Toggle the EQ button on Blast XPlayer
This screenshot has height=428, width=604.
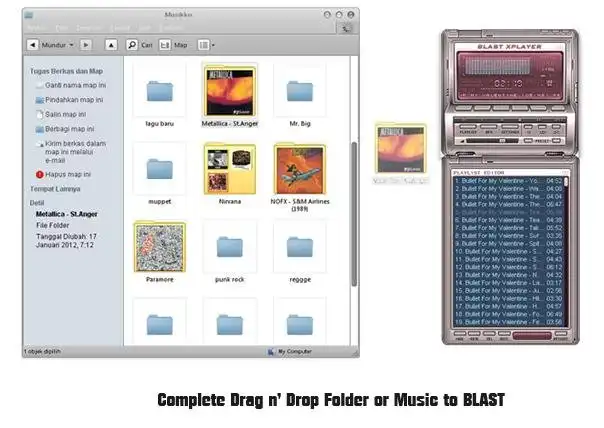pos(488,128)
